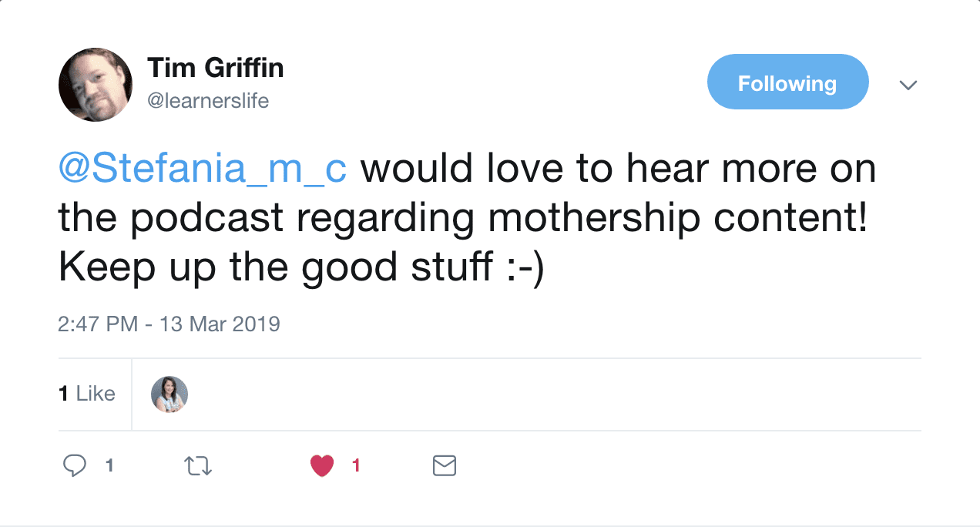Click the reply speech bubble icon
Image resolution: width=980 pixels, height=527 pixels.
[x=74, y=465]
